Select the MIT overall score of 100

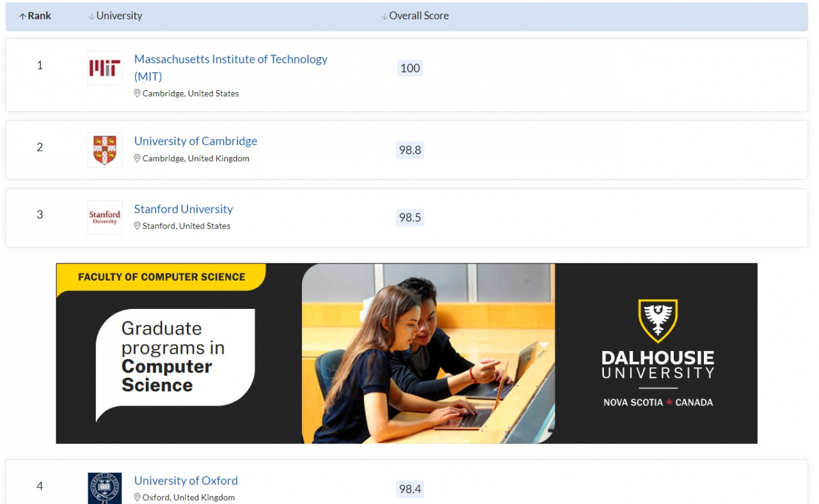click(x=410, y=68)
